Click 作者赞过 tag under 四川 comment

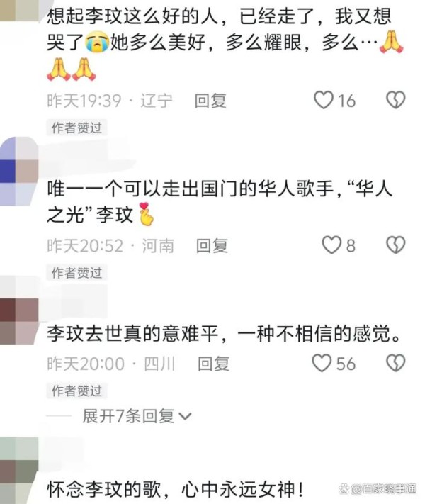click(x=76, y=391)
